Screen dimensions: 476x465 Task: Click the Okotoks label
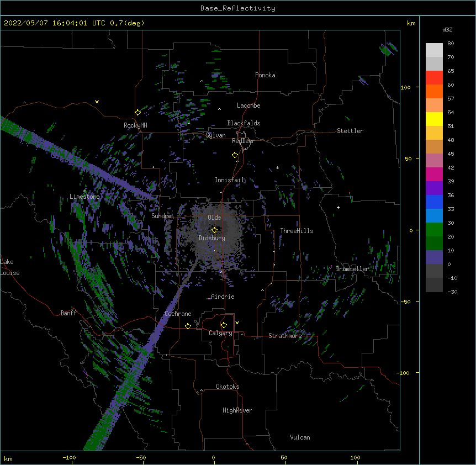tap(228, 387)
